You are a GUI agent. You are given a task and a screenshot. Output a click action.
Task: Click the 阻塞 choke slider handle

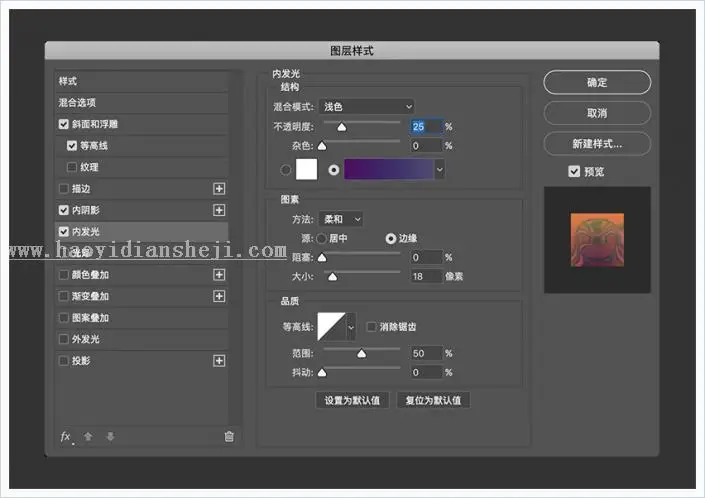coord(322,258)
